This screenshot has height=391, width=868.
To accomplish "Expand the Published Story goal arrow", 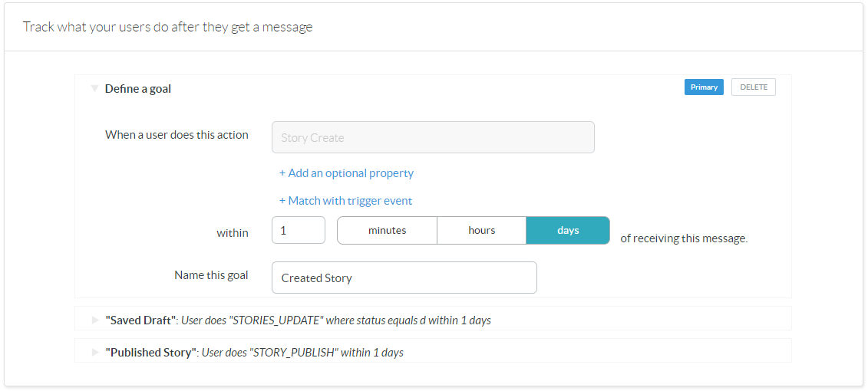I will (x=95, y=352).
